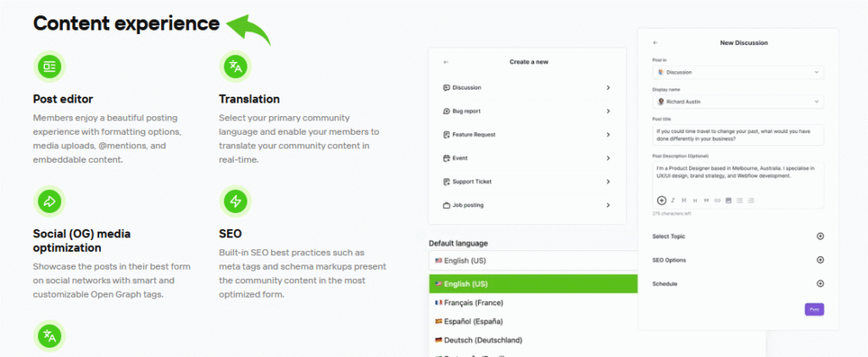
Task: Open the Post in Discussion dropdown
Action: (737, 73)
